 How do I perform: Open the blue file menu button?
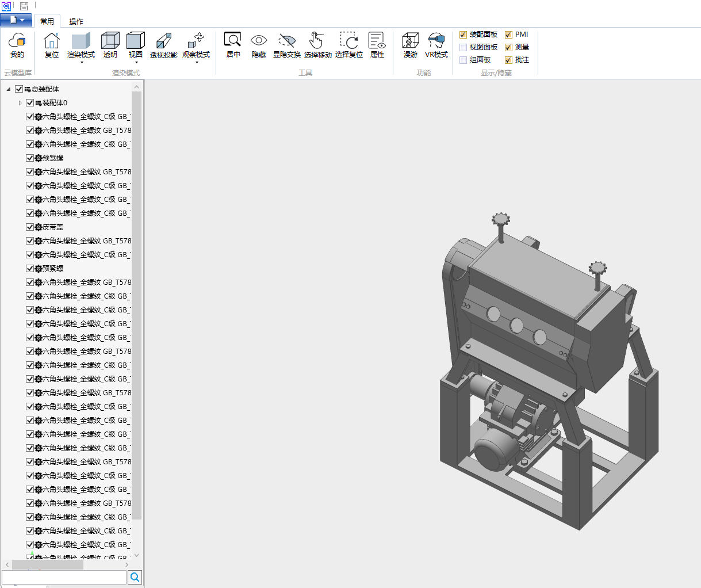pos(16,20)
